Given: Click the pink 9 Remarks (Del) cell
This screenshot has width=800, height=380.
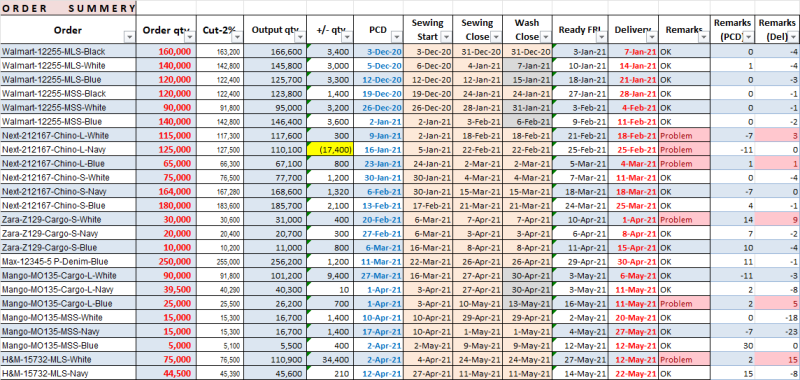Looking at the screenshot, I should point(777,220).
